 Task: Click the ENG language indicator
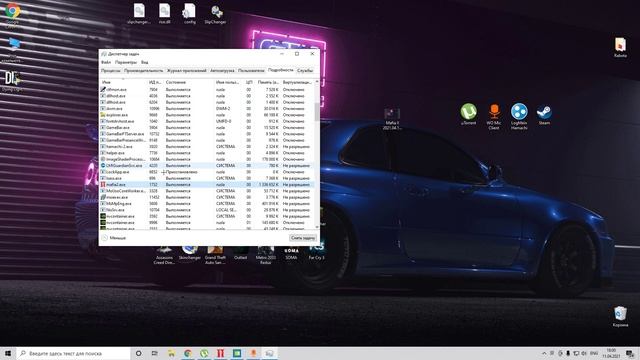pos(594,353)
